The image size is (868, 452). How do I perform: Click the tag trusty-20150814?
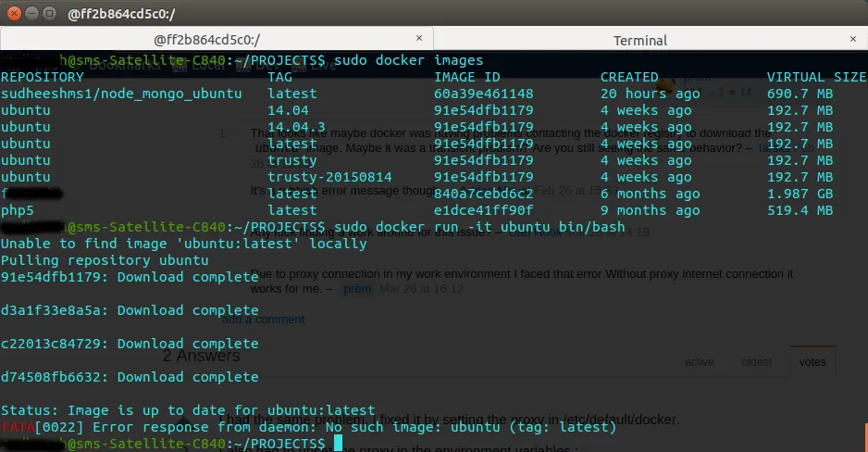coord(330,177)
